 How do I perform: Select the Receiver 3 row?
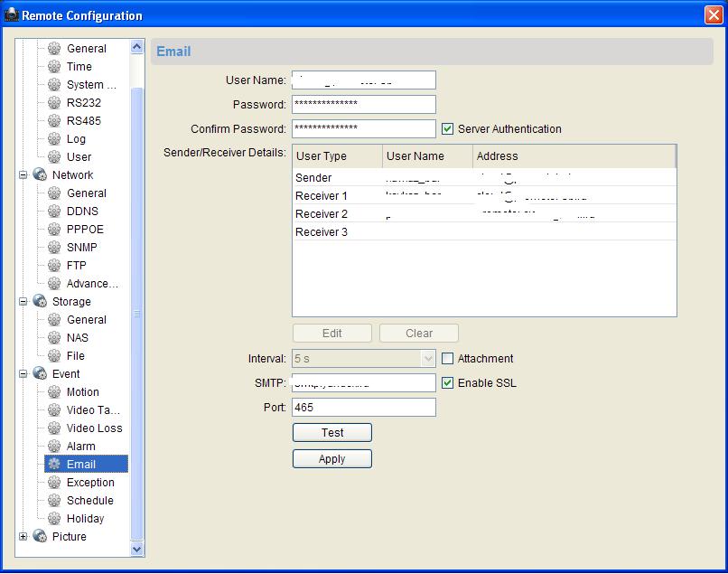point(484,232)
